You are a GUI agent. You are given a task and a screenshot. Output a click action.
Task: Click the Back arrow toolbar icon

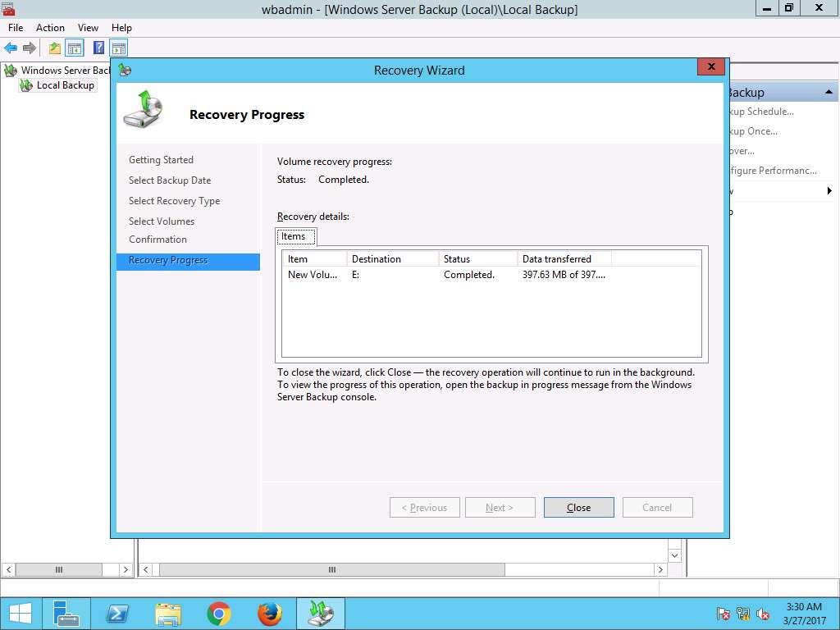tap(11, 48)
